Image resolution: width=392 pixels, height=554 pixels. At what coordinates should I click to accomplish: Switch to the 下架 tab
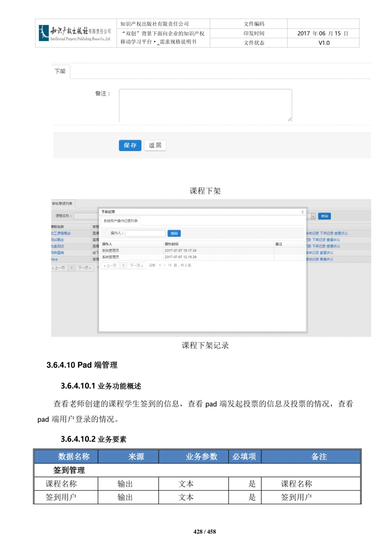pyautogui.click(x=61, y=71)
